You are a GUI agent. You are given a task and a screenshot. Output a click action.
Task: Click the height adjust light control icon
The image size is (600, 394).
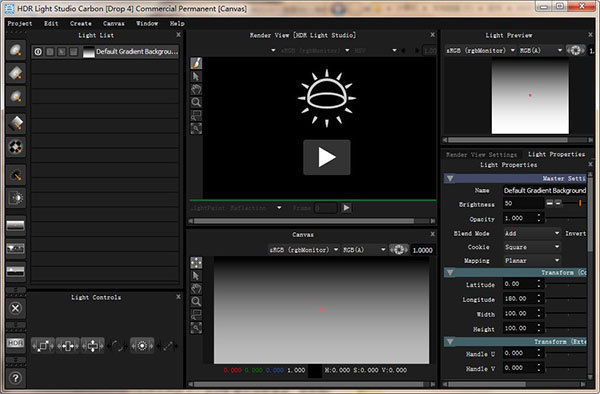93,346
